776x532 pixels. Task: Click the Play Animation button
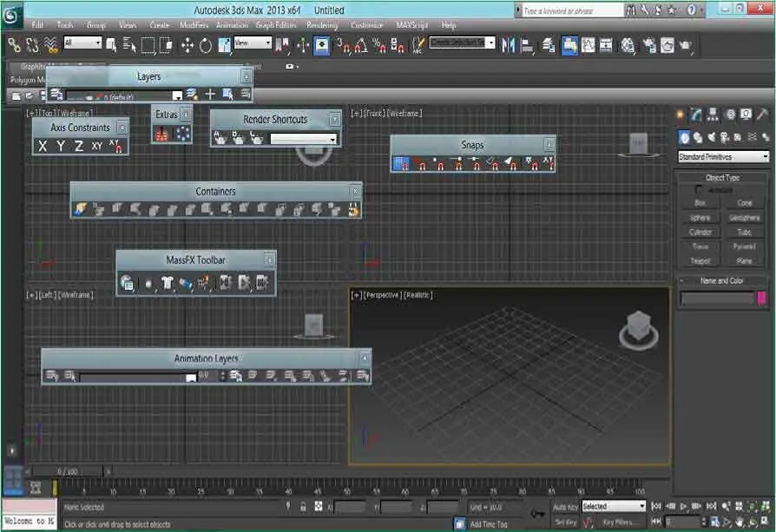pyautogui.click(x=683, y=506)
